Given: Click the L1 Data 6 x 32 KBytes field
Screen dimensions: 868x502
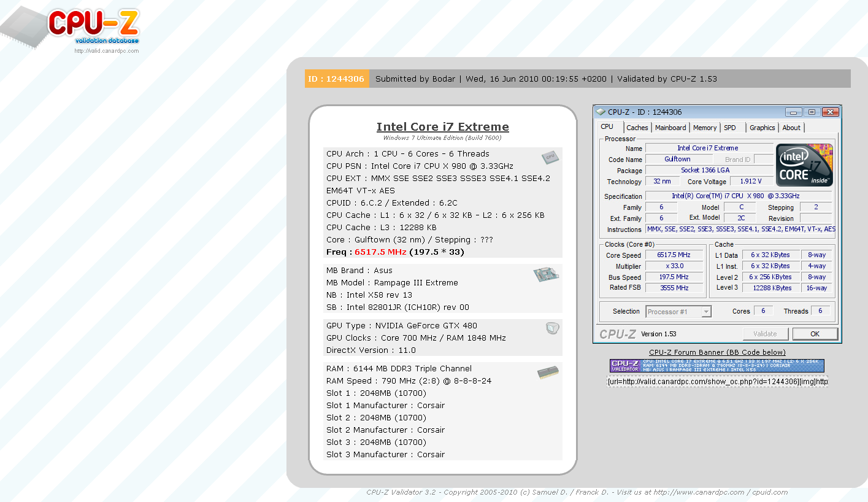Looking at the screenshot, I should (x=770, y=255).
